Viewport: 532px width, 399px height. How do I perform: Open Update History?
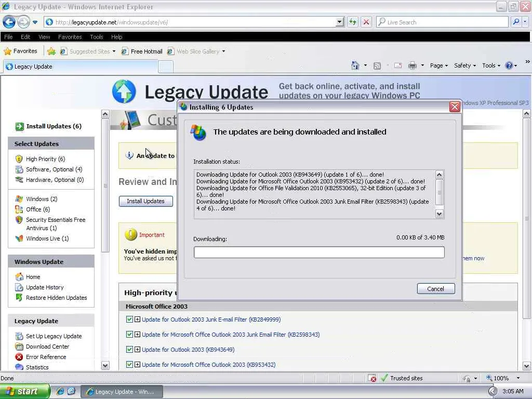[x=45, y=287]
